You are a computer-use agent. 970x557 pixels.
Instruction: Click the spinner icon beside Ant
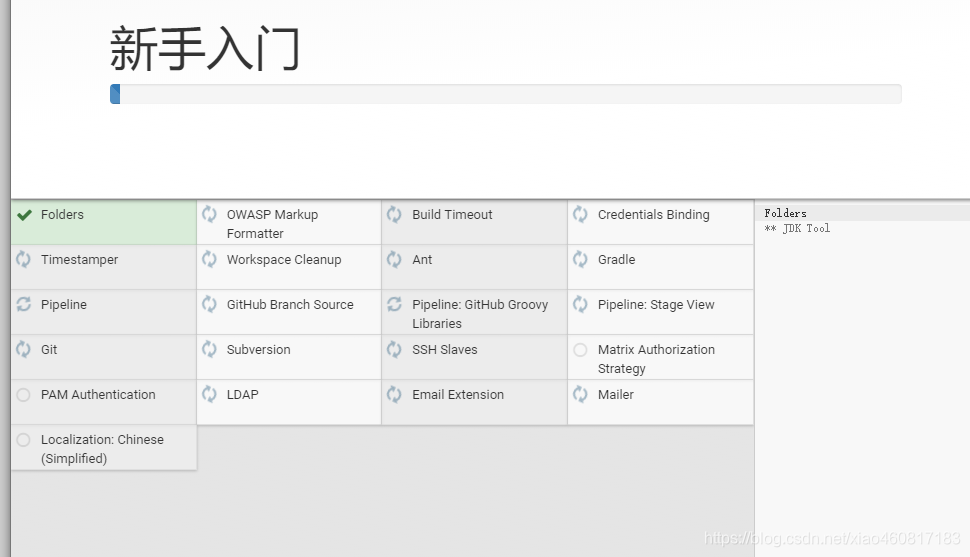(x=394, y=259)
